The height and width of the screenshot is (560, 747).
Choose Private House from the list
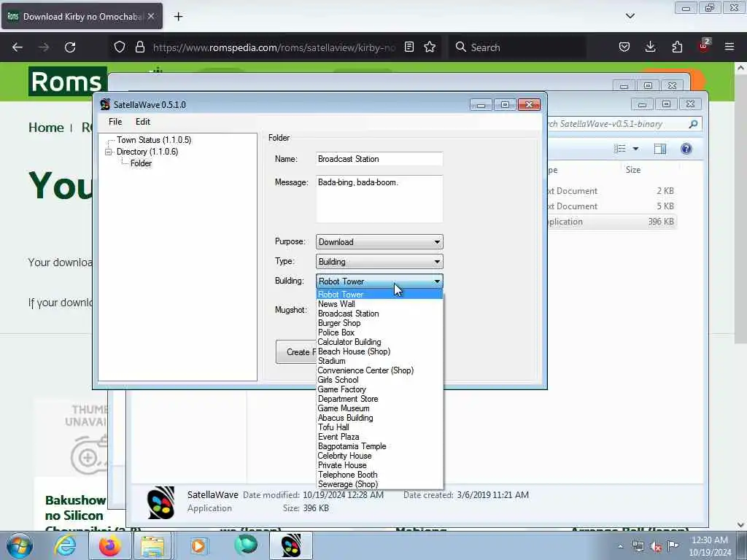[x=379, y=465]
